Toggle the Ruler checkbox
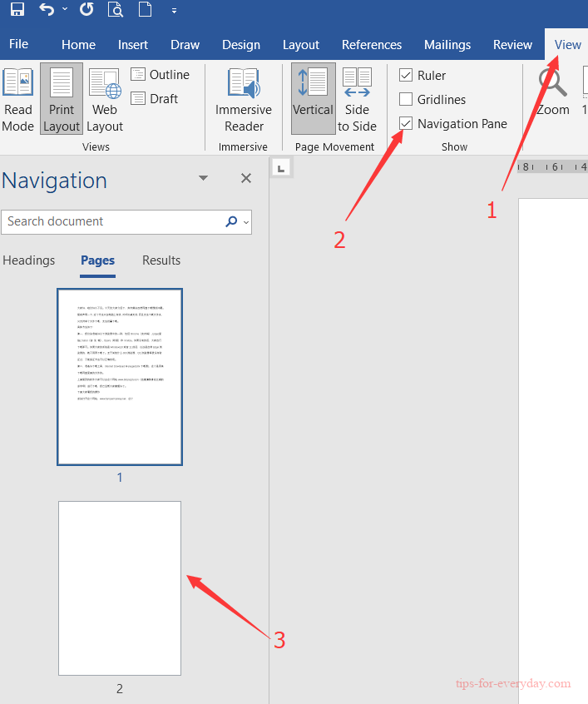588x704 pixels. 406,75
